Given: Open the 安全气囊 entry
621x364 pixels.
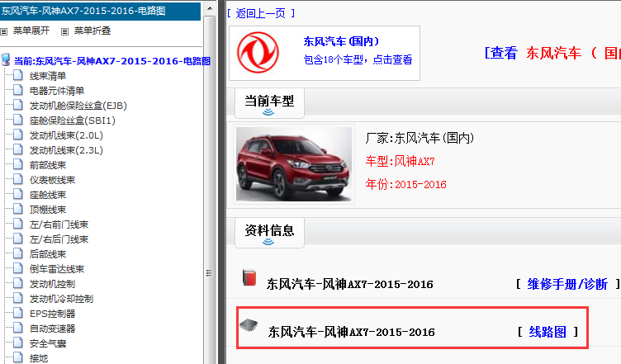Looking at the screenshot, I should (x=48, y=343).
